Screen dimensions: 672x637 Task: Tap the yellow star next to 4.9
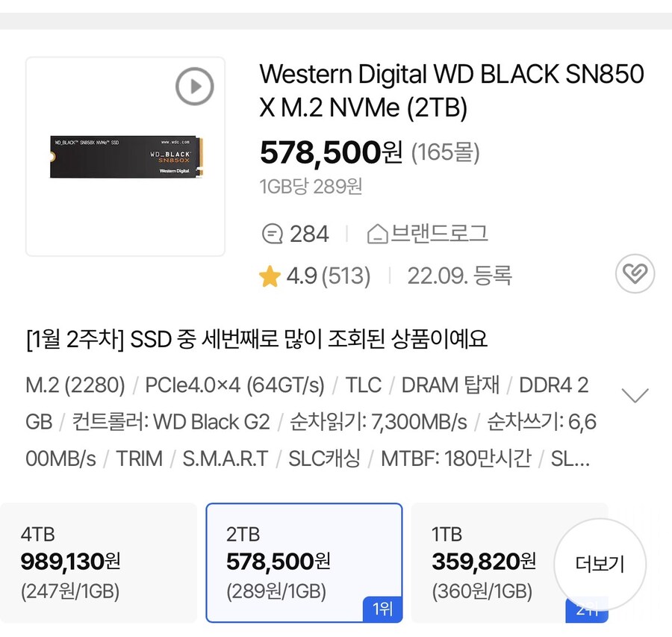tap(270, 275)
